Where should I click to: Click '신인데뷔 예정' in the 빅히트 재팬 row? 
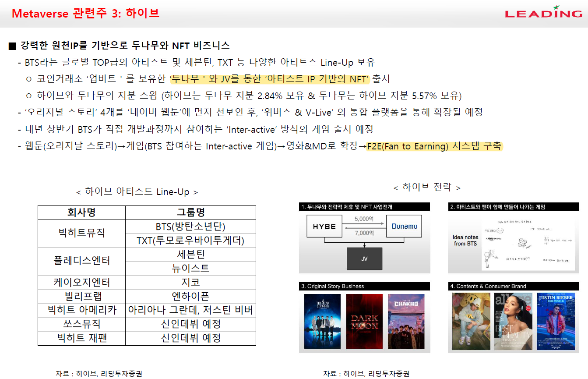(x=190, y=338)
